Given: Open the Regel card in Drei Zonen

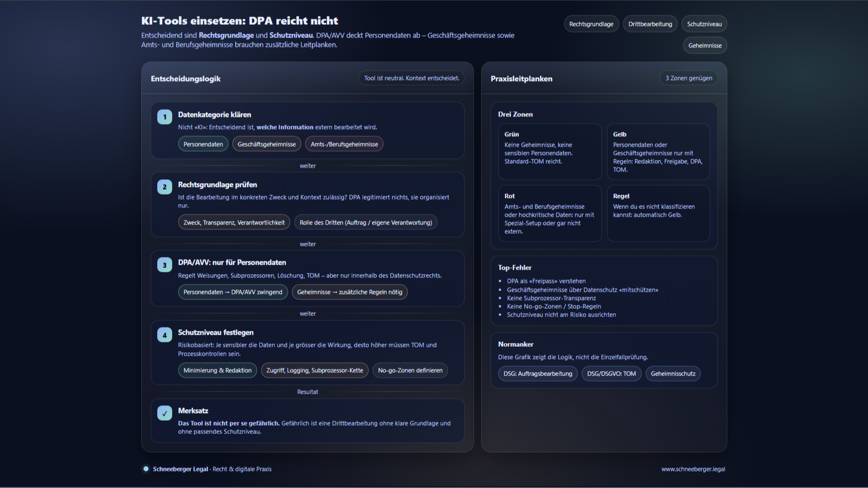Looking at the screenshot, I should [x=658, y=213].
